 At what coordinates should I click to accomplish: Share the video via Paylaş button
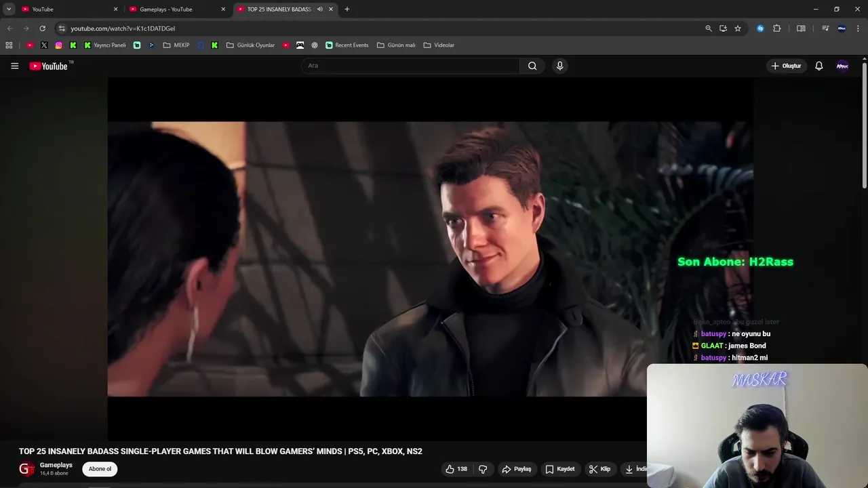click(516, 469)
